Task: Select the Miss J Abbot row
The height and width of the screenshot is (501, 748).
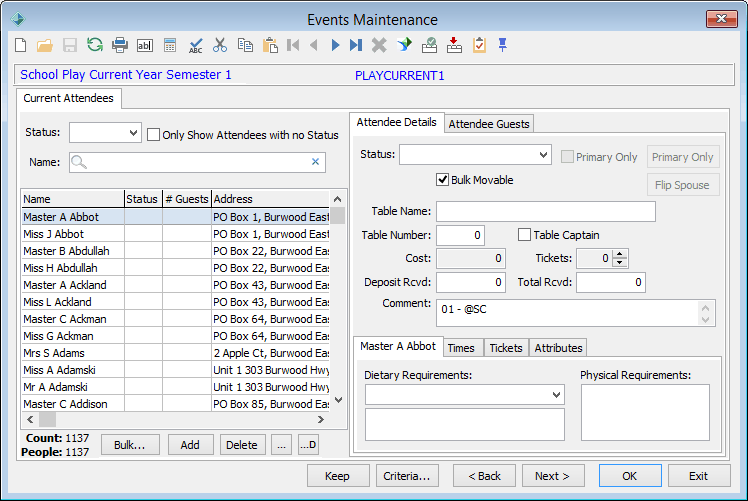Action: [x=176, y=234]
